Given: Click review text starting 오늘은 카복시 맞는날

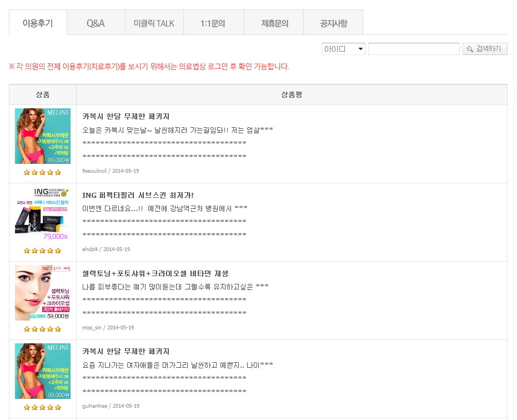Looking at the screenshot, I should tap(177, 130).
